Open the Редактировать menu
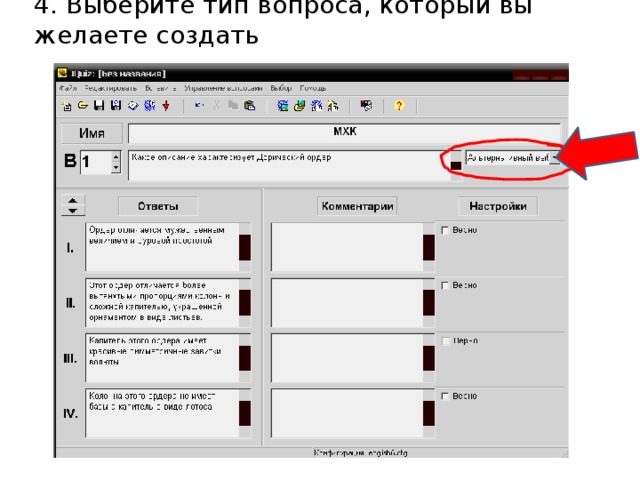This screenshot has height=480, width=640. tap(111, 88)
